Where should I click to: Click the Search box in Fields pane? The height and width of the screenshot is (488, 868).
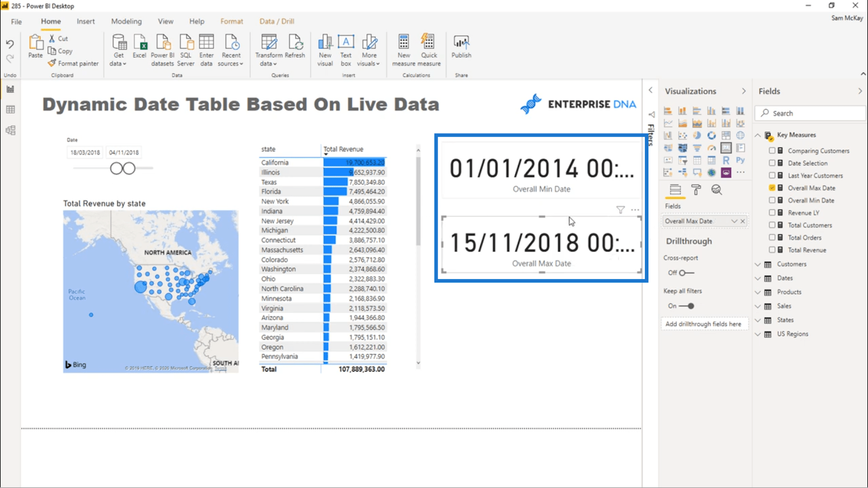click(811, 113)
